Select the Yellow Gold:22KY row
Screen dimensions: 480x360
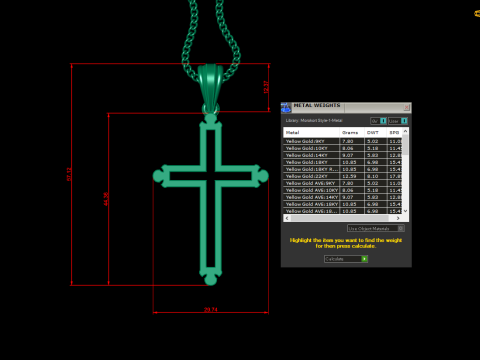[342, 176]
